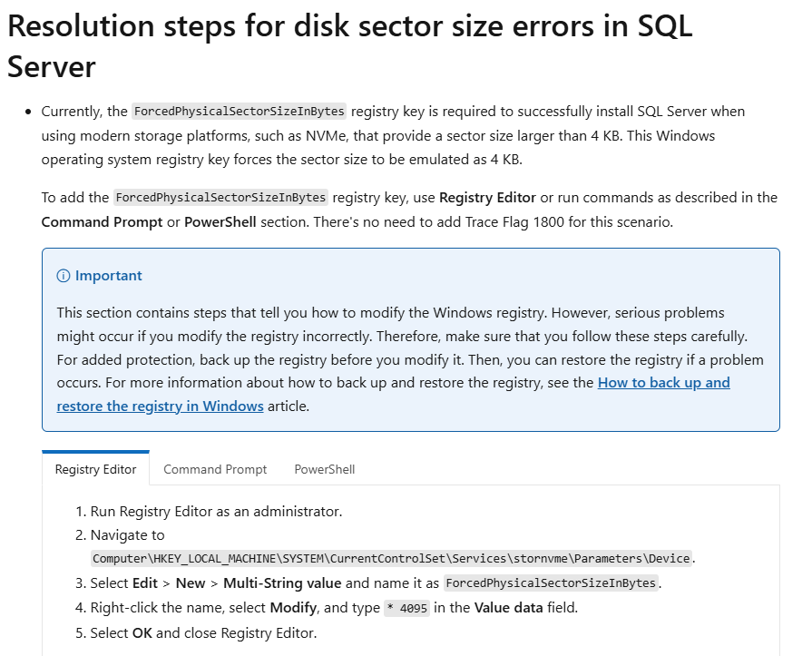The height and width of the screenshot is (656, 812).
Task: Switch to the Command Prompt tab
Action: (214, 469)
